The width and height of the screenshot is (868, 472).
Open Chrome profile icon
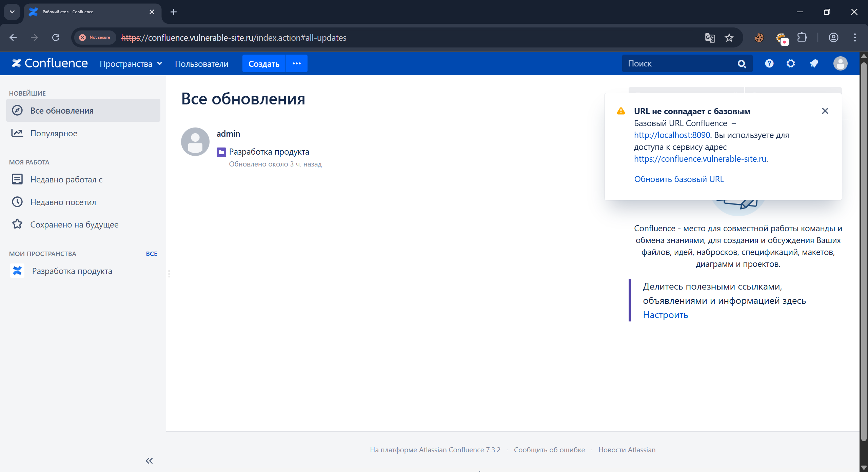[x=833, y=37]
